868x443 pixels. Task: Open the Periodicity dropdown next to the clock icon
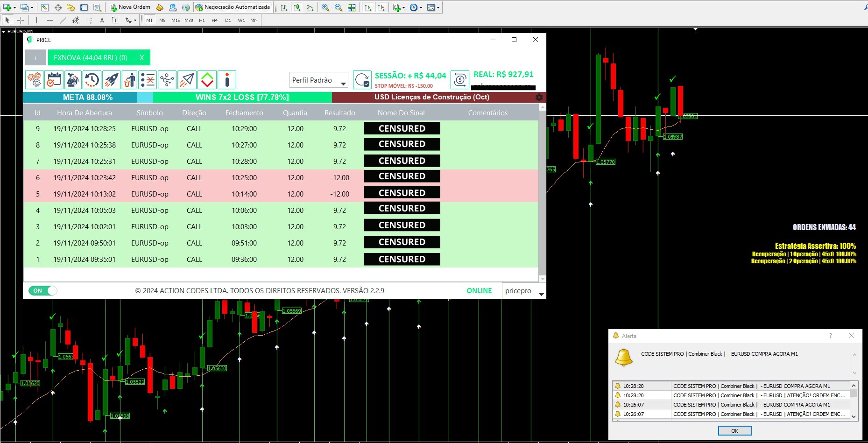(x=420, y=7)
